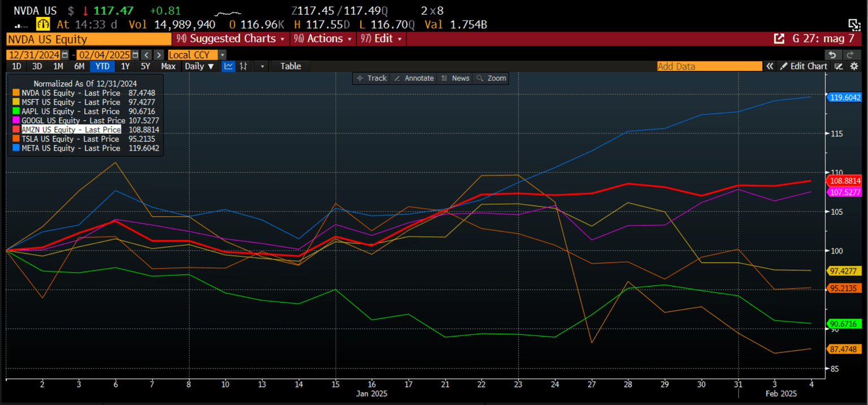
Task: Expand the Daily periodicity dropdown
Action: (x=199, y=66)
